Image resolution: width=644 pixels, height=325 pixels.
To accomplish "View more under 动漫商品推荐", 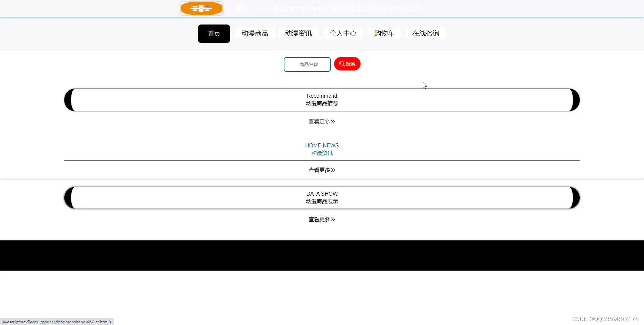I will pos(322,122).
